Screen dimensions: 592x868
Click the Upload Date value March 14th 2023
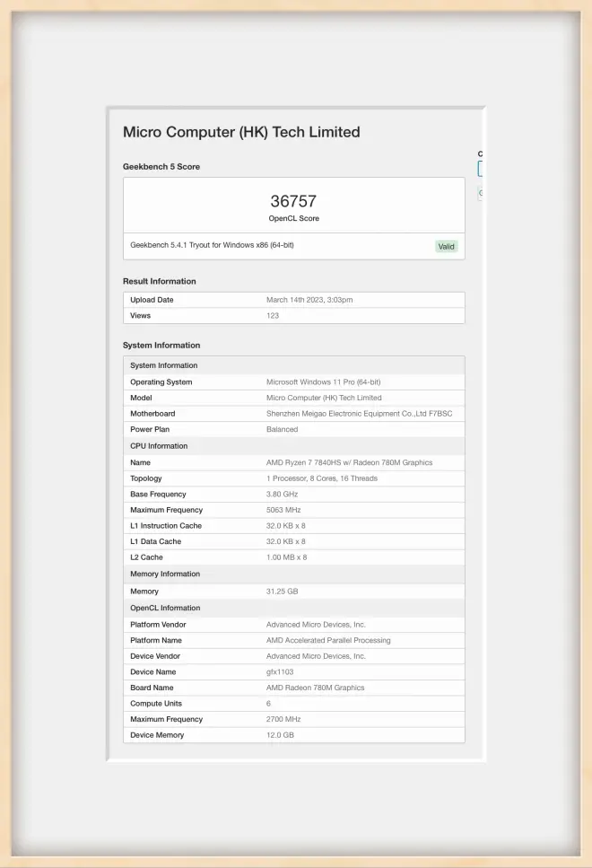click(315, 300)
